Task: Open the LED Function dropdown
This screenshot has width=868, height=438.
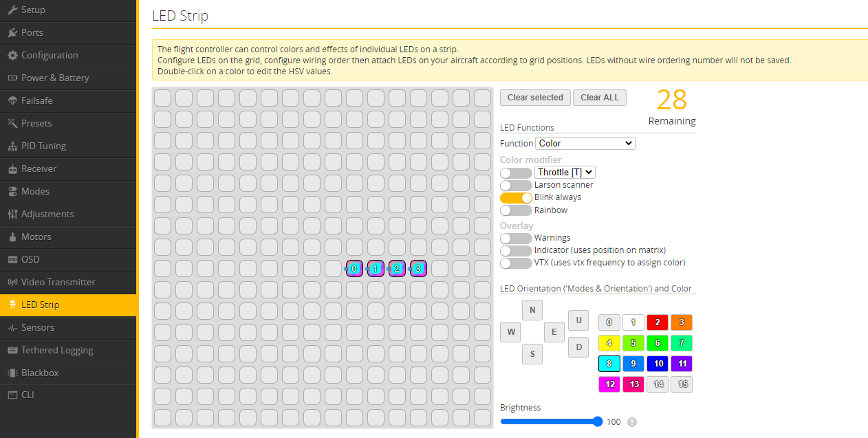Action: click(585, 144)
